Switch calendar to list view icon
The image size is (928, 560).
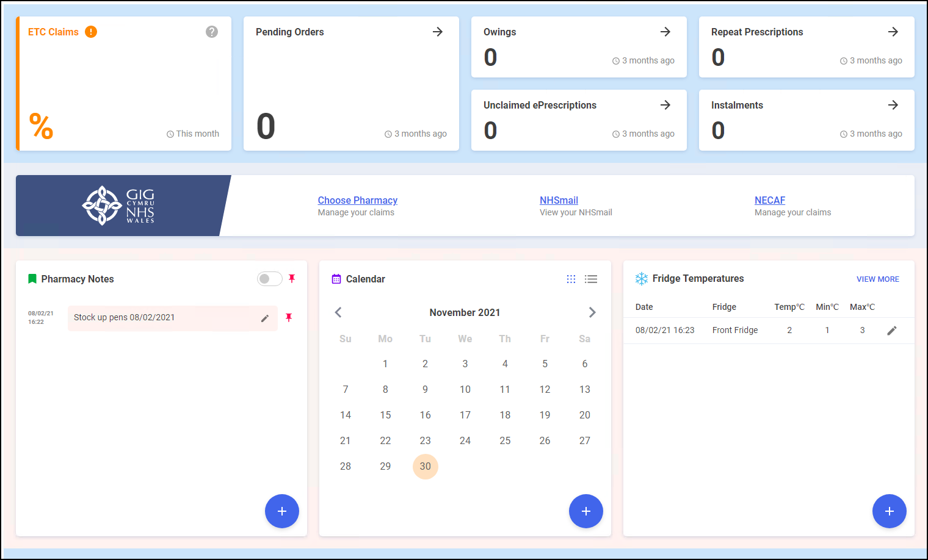(590, 279)
